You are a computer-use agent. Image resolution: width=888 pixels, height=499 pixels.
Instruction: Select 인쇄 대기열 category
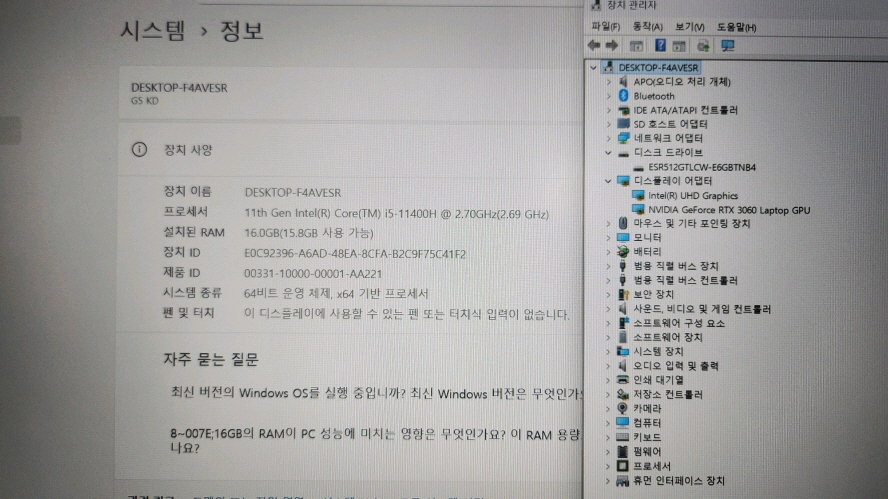tap(658, 380)
